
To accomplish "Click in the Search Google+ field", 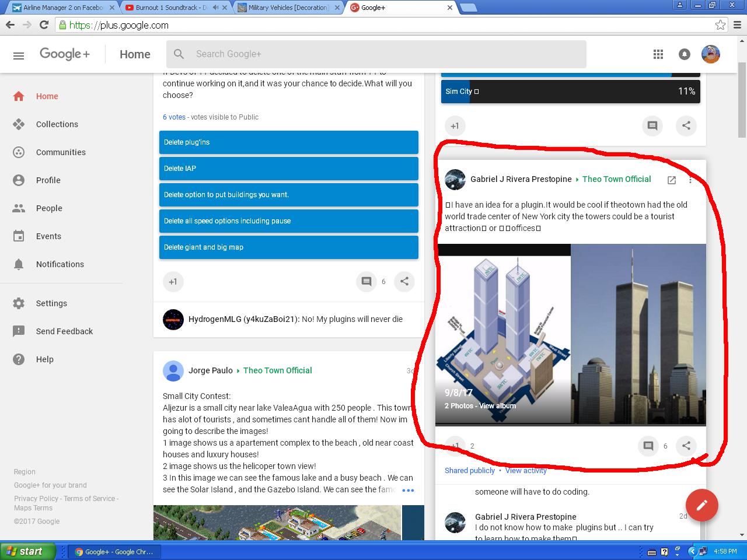I will tap(376, 54).
